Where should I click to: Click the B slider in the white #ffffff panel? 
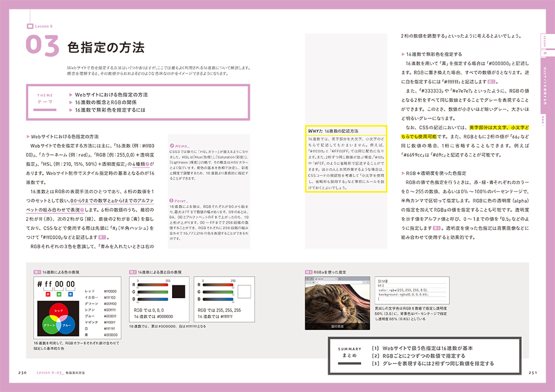[218, 299]
